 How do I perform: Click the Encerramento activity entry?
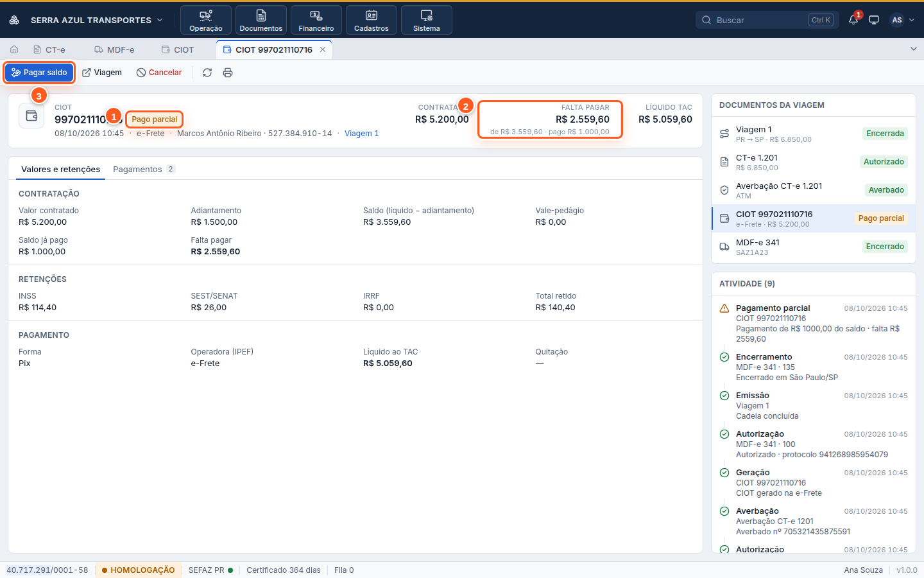(x=814, y=367)
